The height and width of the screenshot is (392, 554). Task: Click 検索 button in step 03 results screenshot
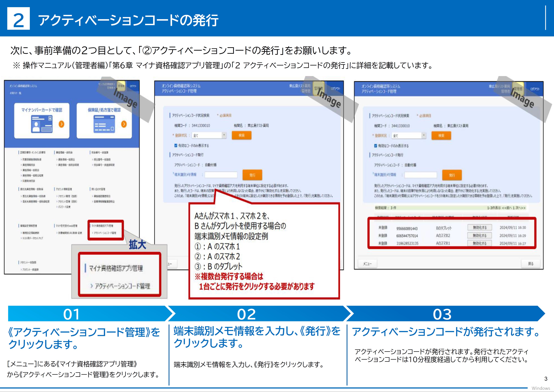click(441, 136)
